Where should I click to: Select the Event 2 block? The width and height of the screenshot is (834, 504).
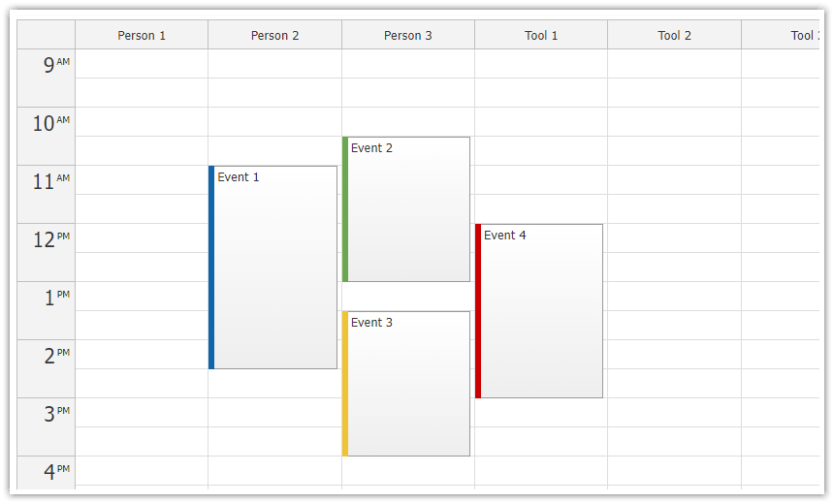point(405,209)
